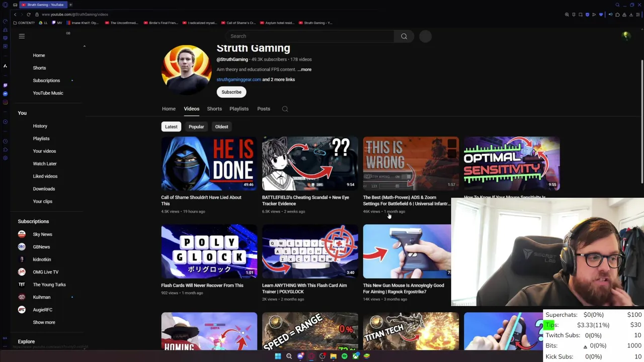
Task: Open the flash card keyboard aim trainer thumbnail
Action: [x=310, y=251]
